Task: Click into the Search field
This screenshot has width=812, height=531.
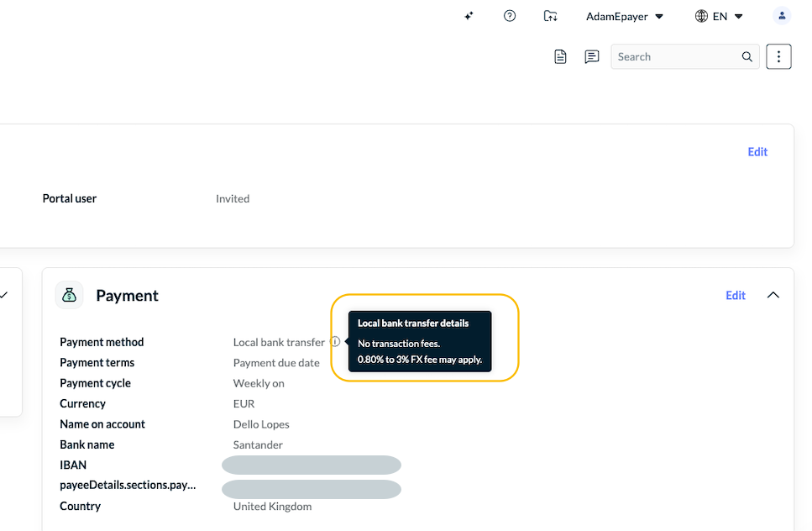Action: tap(685, 56)
